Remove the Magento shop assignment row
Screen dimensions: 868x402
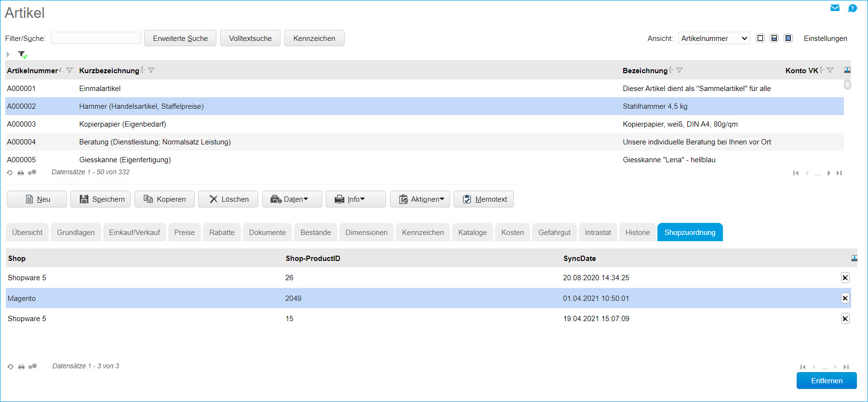[x=845, y=298]
